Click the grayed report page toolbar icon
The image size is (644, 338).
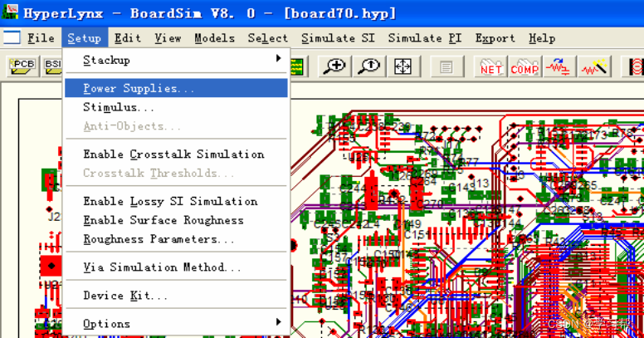point(446,66)
